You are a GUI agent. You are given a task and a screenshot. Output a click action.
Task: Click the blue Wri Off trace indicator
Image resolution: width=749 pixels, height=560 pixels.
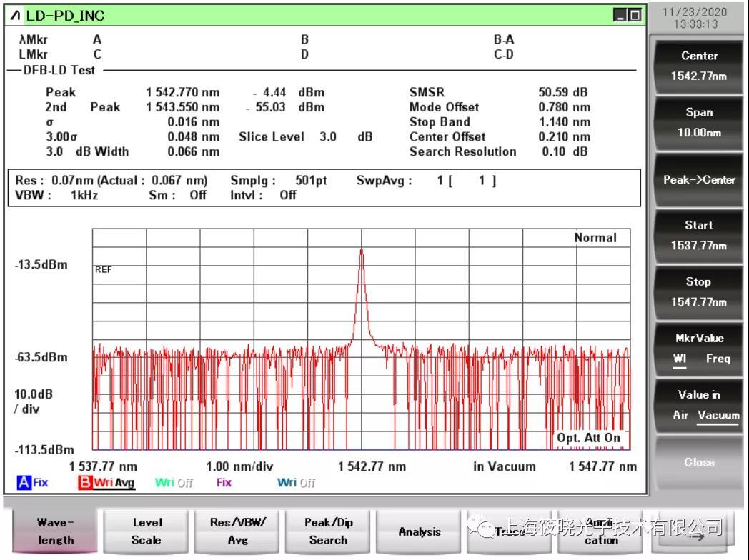pos(296,482)
